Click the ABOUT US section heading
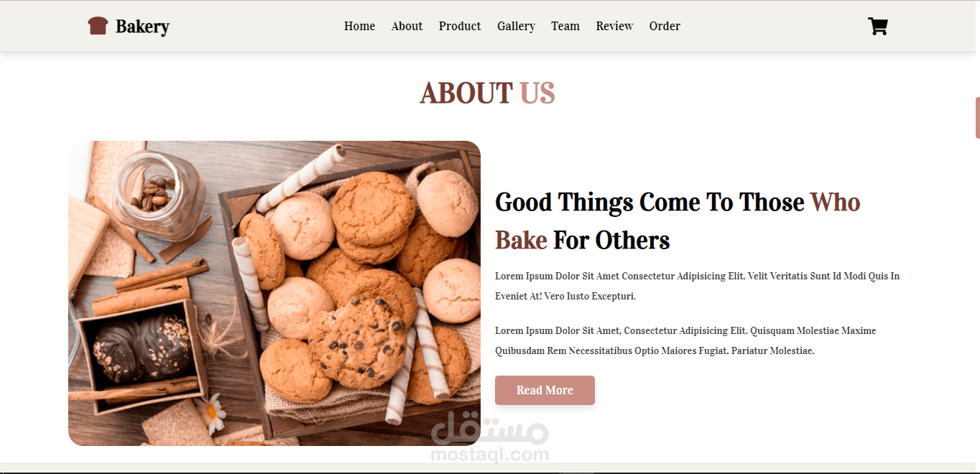The height and width of the screenshot is (474, 980). [x=487, y=93]
